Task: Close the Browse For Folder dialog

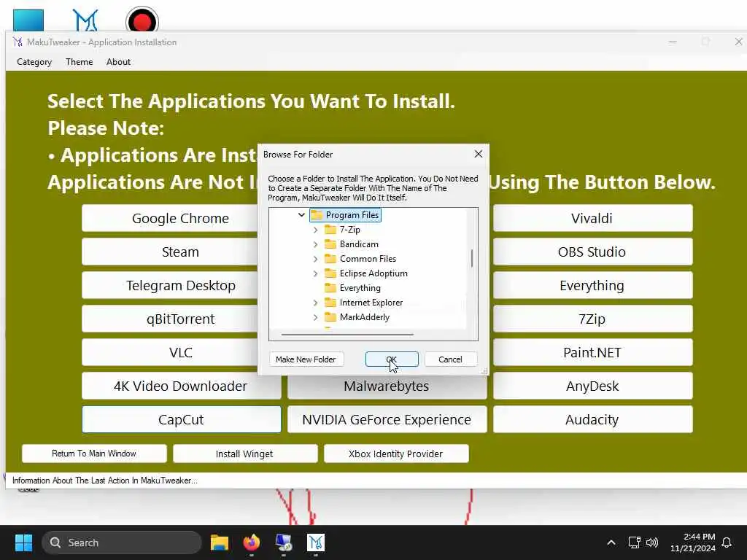Action: pos(479,154)
